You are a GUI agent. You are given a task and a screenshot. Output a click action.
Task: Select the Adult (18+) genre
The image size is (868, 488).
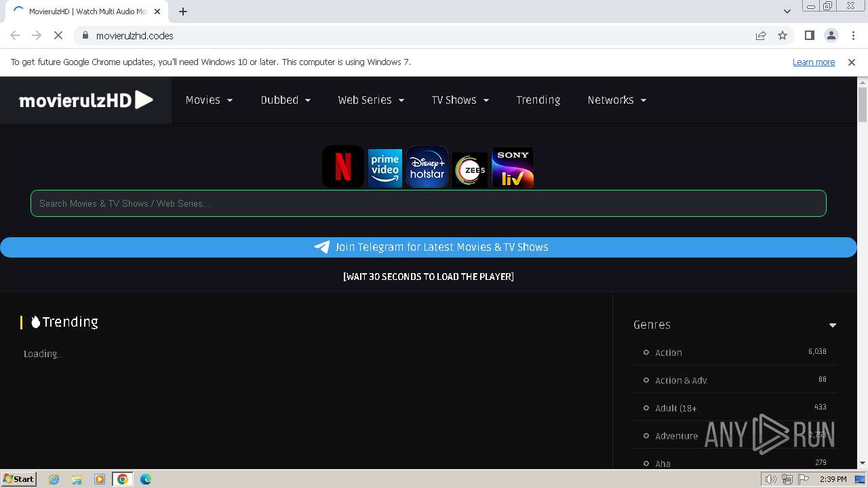click(676, 408)
